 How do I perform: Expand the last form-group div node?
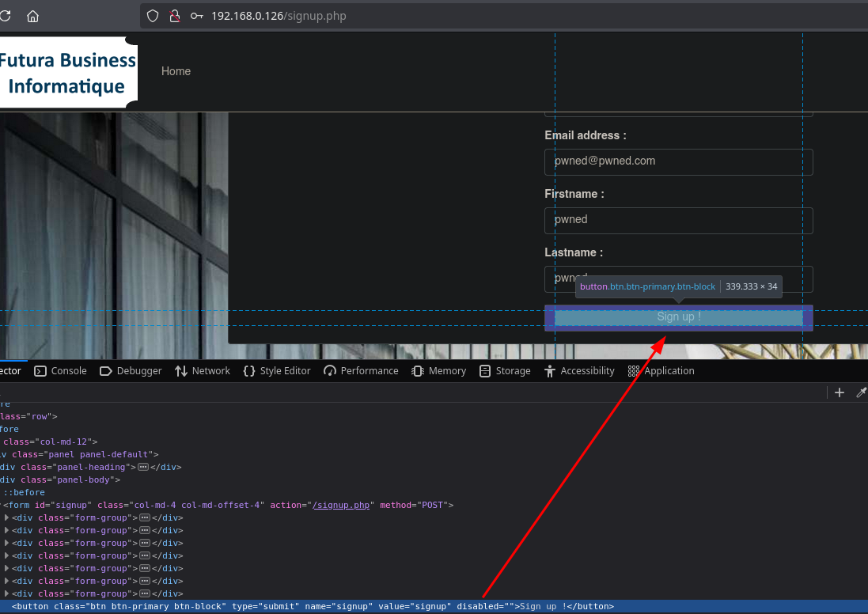click(x=7, y=594)
